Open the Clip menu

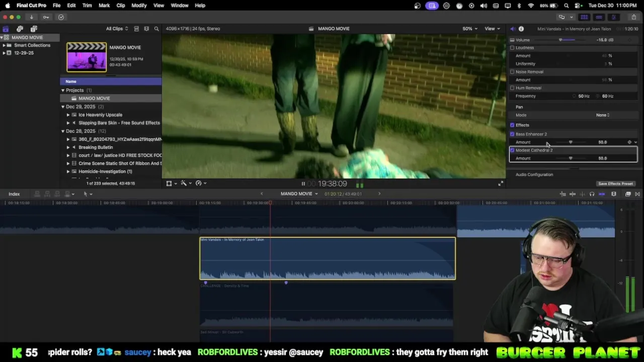(121, 6)
